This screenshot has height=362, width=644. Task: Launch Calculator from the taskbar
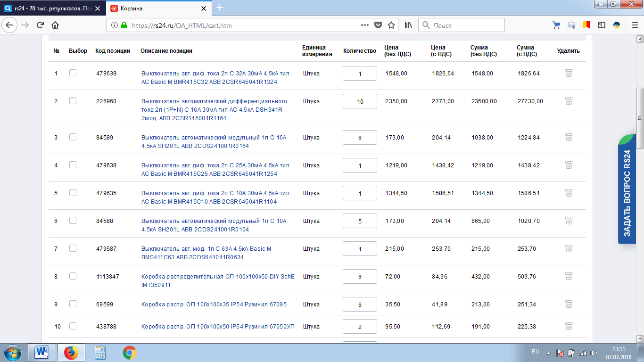[100, 353]
